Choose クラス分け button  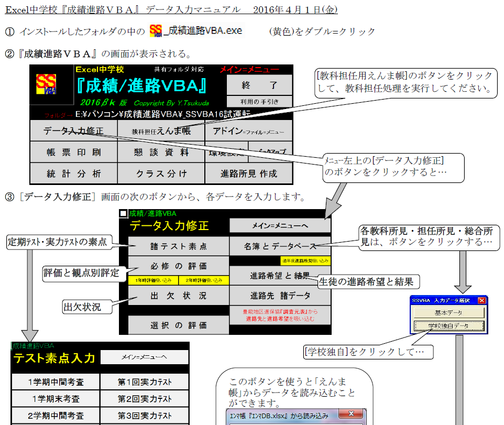click(x=161, y=173)
